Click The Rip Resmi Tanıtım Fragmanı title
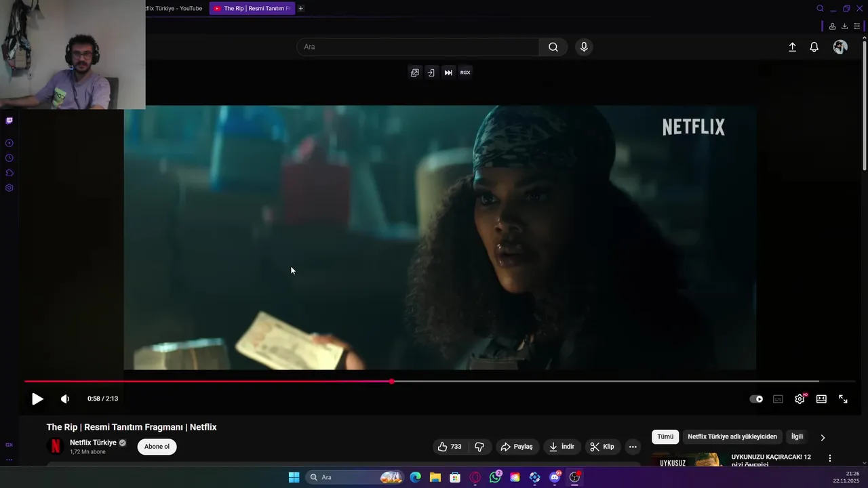The width and height of the screenshot is (868, 488). (x=132, y=427)
